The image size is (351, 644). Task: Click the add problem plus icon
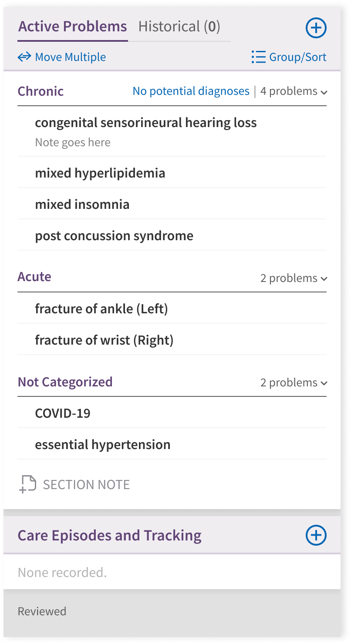pos(316,28)
